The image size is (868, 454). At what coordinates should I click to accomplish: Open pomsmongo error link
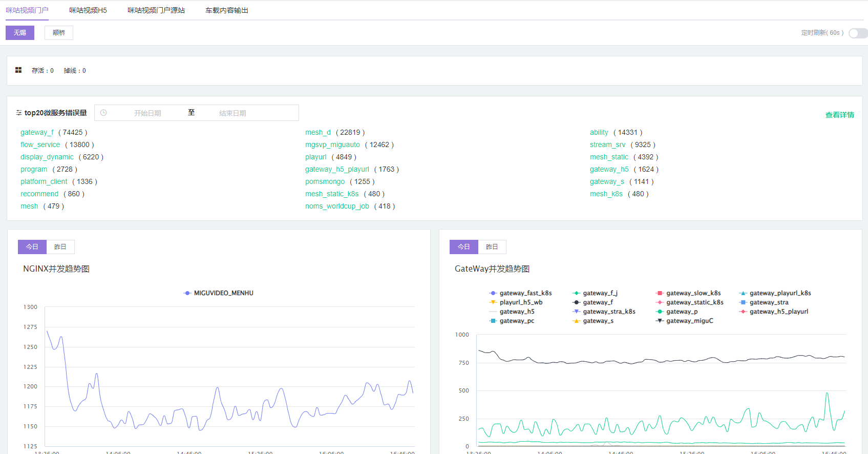coord(325,181)
